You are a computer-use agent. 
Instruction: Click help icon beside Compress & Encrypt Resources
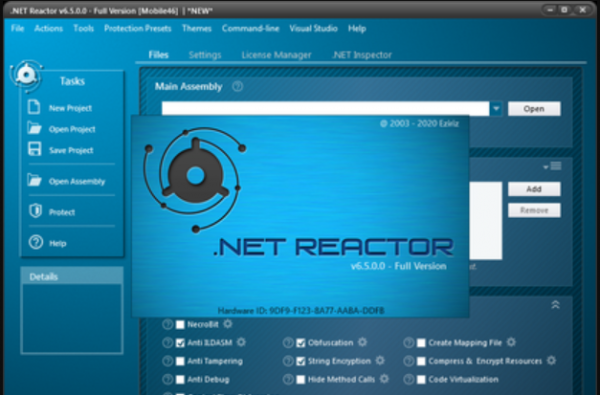409,361
